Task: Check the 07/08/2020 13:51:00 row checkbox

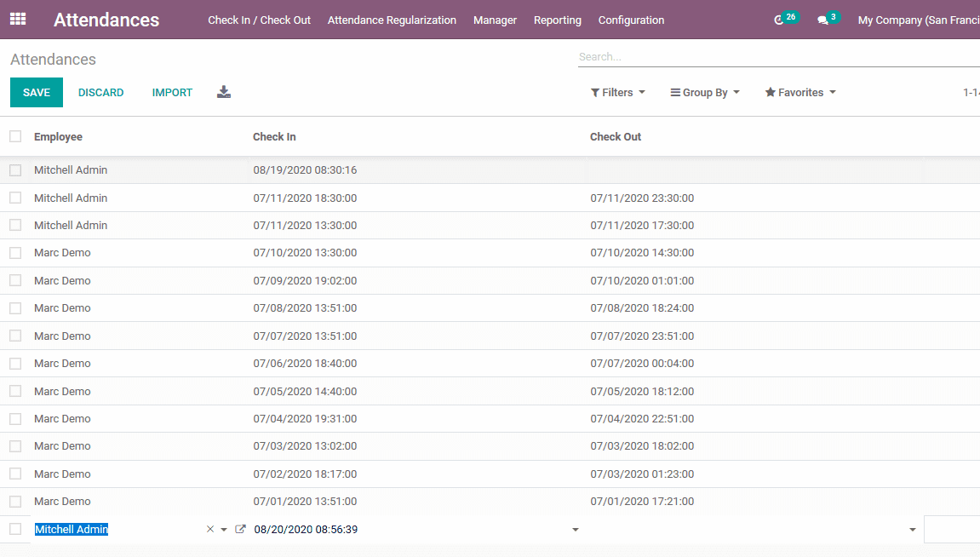Action: (15, 308)
